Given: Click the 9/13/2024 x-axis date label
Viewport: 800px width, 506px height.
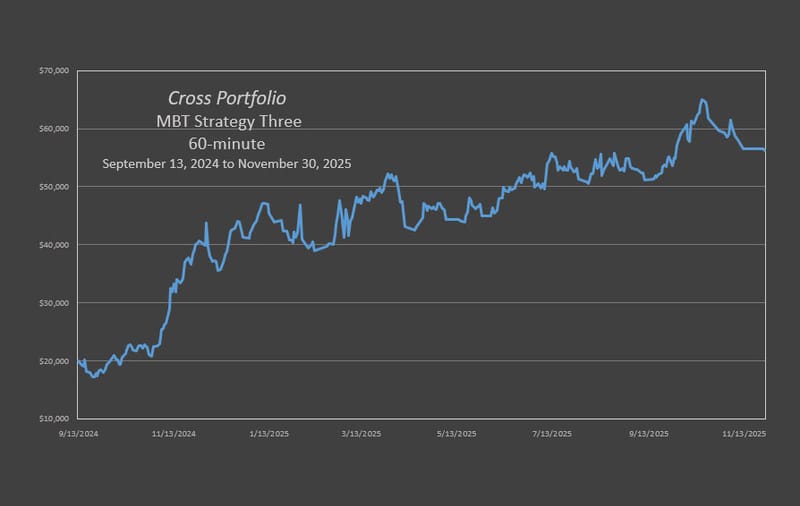Looking at the screenshot, I should [78, 434].
